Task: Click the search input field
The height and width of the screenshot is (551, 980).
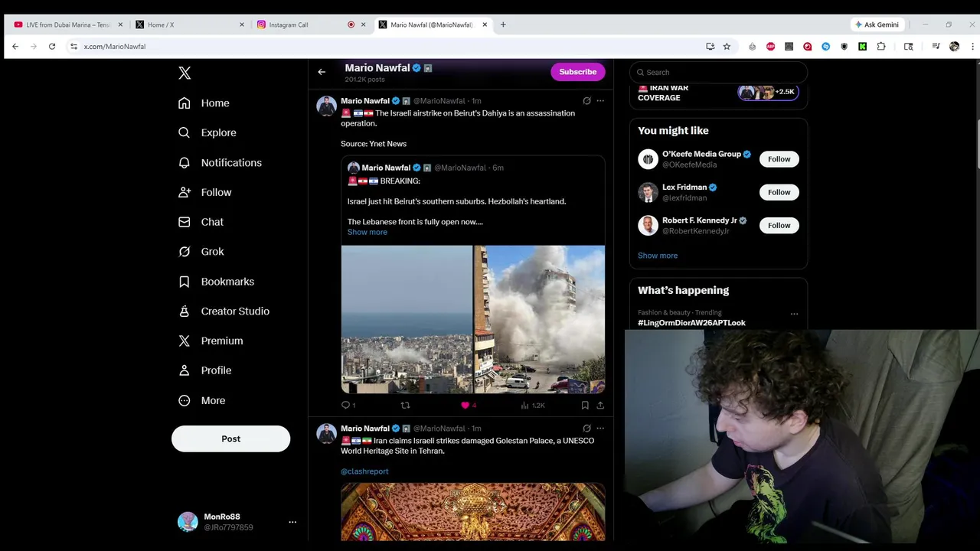Action: [x=718, y=72]
